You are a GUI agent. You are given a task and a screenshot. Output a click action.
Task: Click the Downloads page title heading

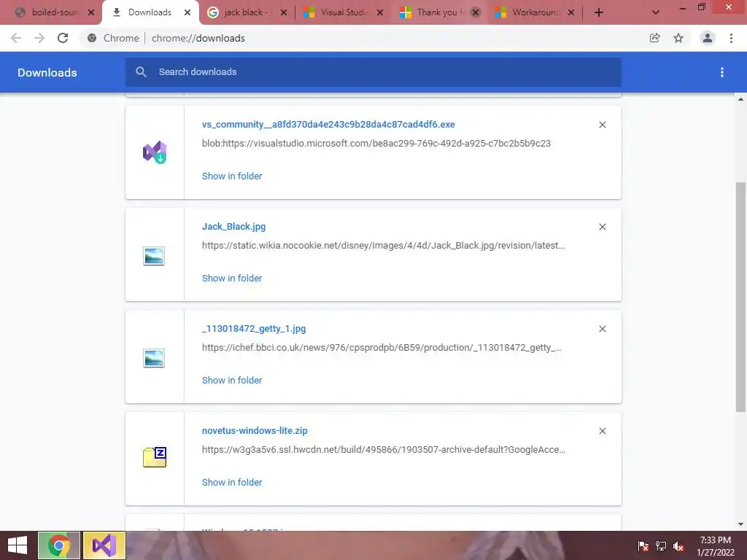[x=47, y=72]
